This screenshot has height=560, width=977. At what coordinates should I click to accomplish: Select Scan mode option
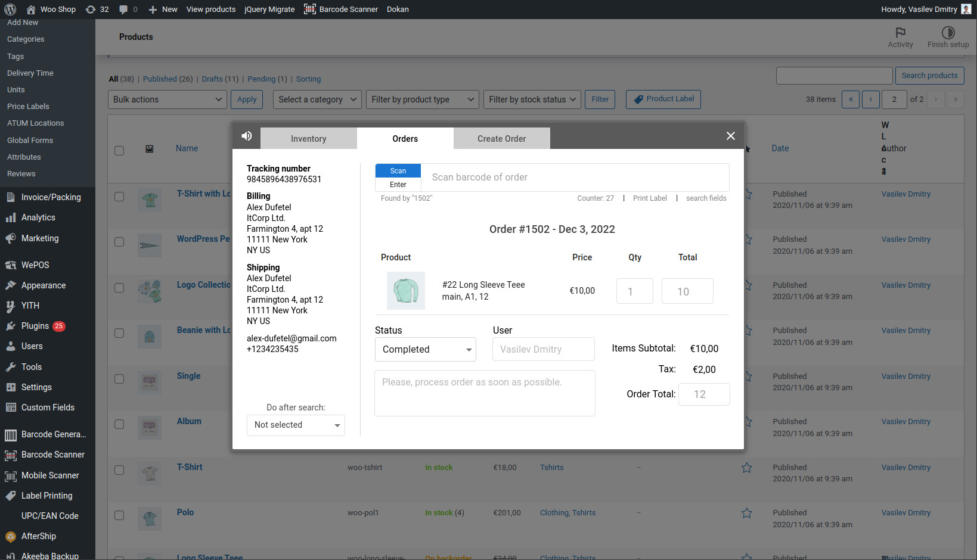398,171
